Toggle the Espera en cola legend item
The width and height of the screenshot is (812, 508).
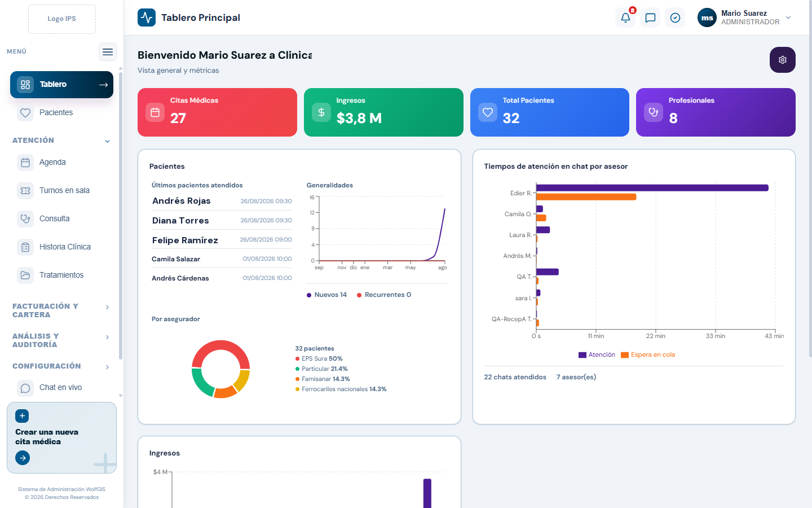(648, 355)
